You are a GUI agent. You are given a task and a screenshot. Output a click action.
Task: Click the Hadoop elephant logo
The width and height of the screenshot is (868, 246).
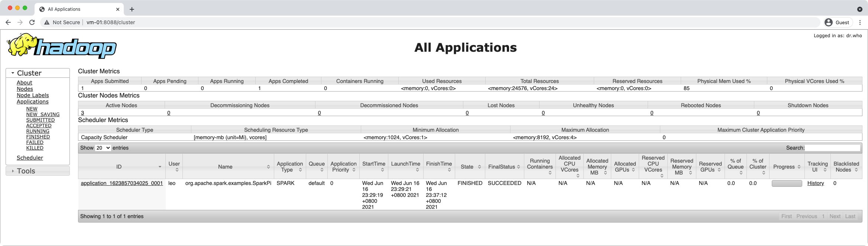click(62, 46)
